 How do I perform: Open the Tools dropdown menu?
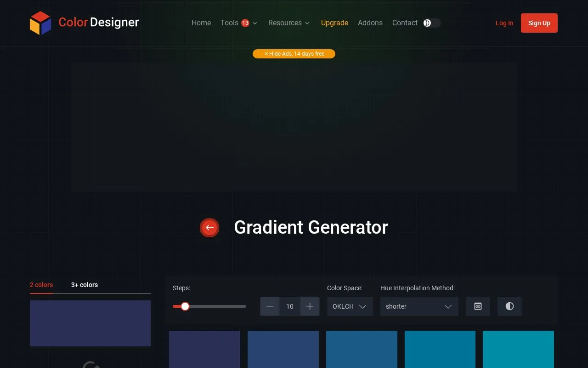click(239, 23)
